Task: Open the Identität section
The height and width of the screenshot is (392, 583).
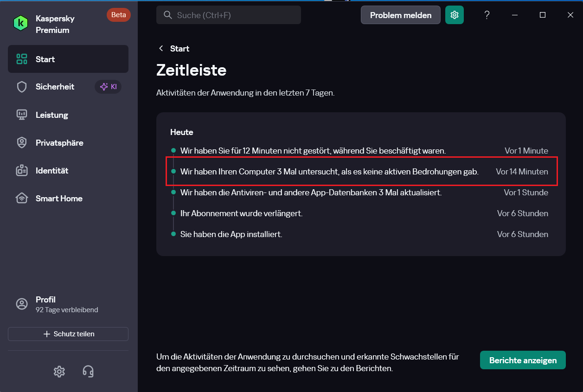Action: pyautogui.click(x=68, y=170)
